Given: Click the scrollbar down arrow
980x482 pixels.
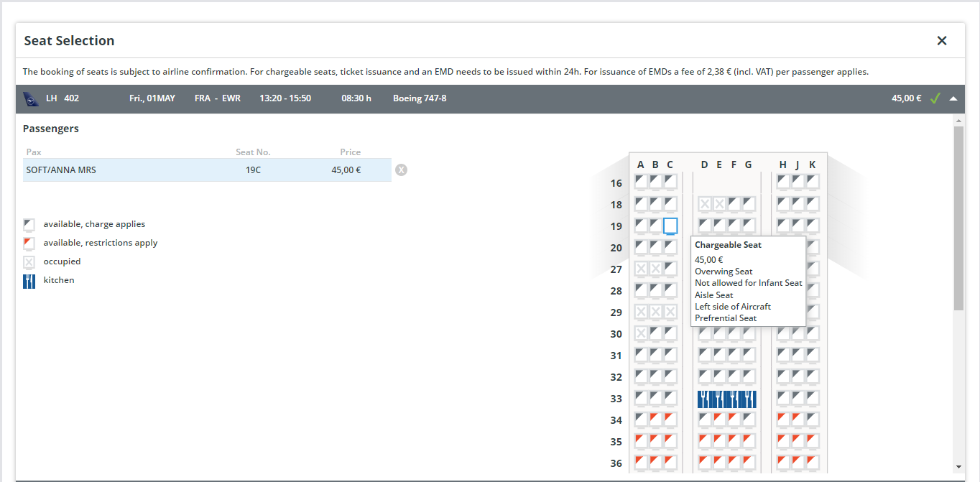Looking at the screenshot, I should [958, 466].
